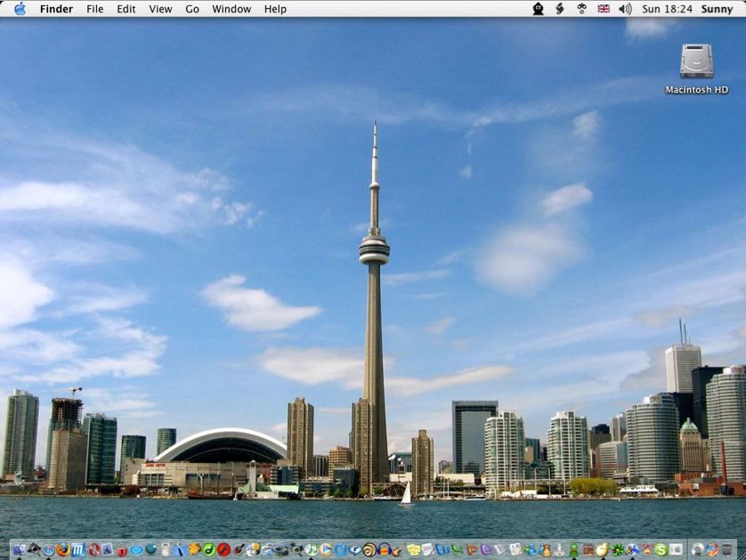Open the Window menu
The height and width of the screenshot is (560, 746).
click(231, 9)
